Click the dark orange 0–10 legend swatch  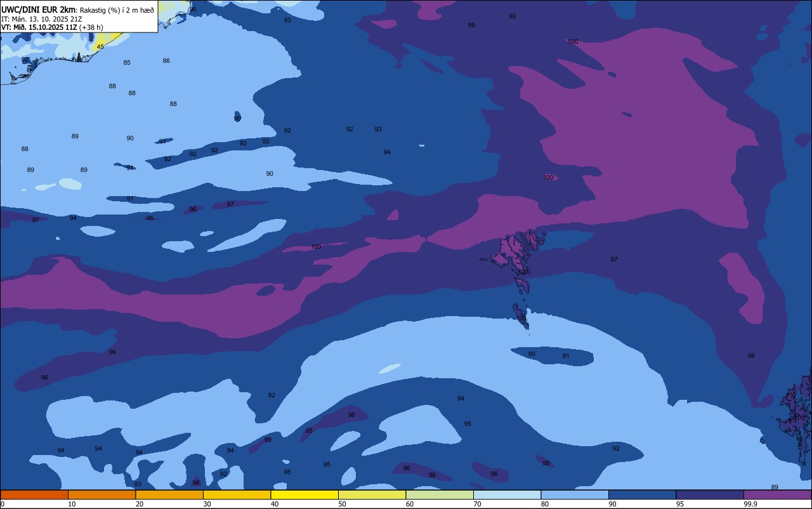click(34, 494)
